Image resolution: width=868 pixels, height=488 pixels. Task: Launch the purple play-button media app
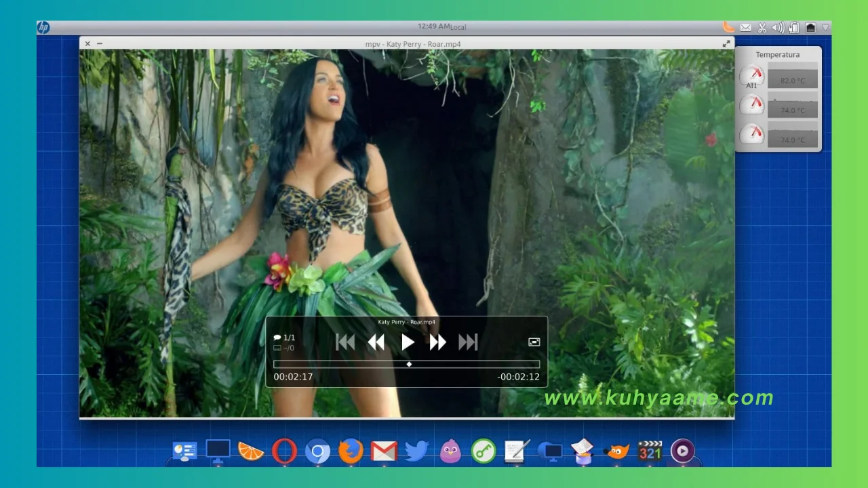(683, 451)
